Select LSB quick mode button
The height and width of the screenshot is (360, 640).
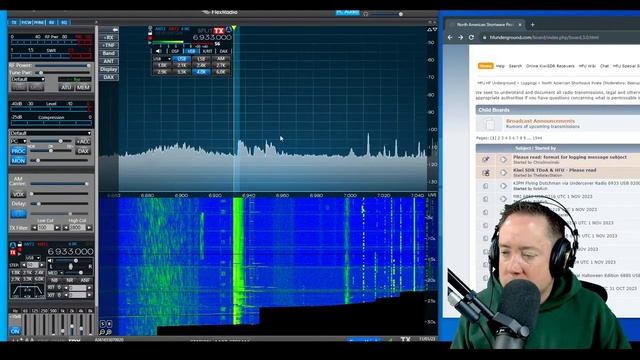tap(201, 59)
